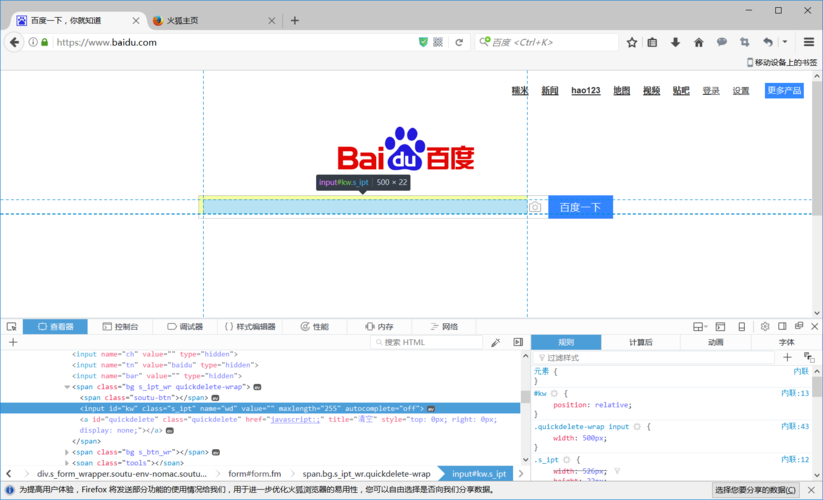Open the 网络 network tab
This screenshot has height=500, width=823.
pos(444,326)
